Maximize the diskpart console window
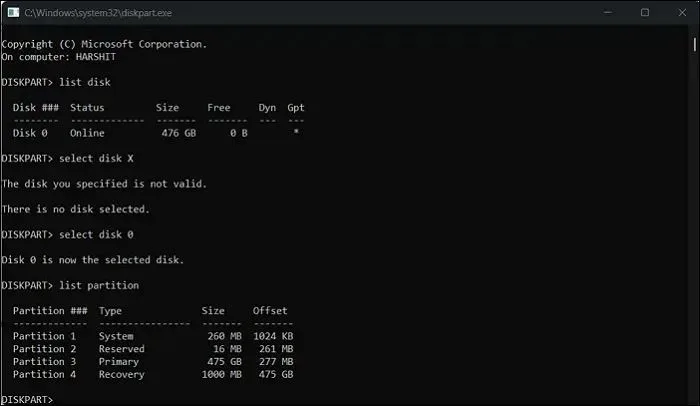Image resolution: width=700 pixels, height=406 pixels. point(645,12)
